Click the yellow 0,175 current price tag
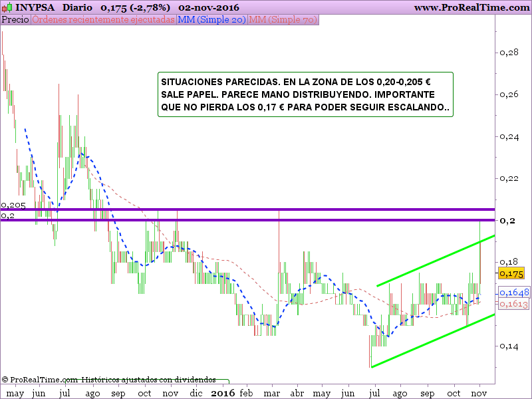 pos(511,273)
